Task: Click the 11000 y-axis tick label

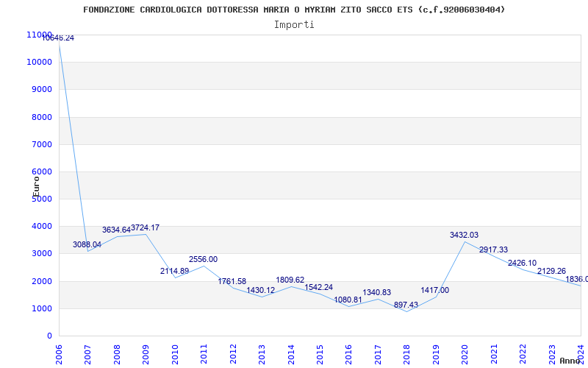Action: (39, 35)
